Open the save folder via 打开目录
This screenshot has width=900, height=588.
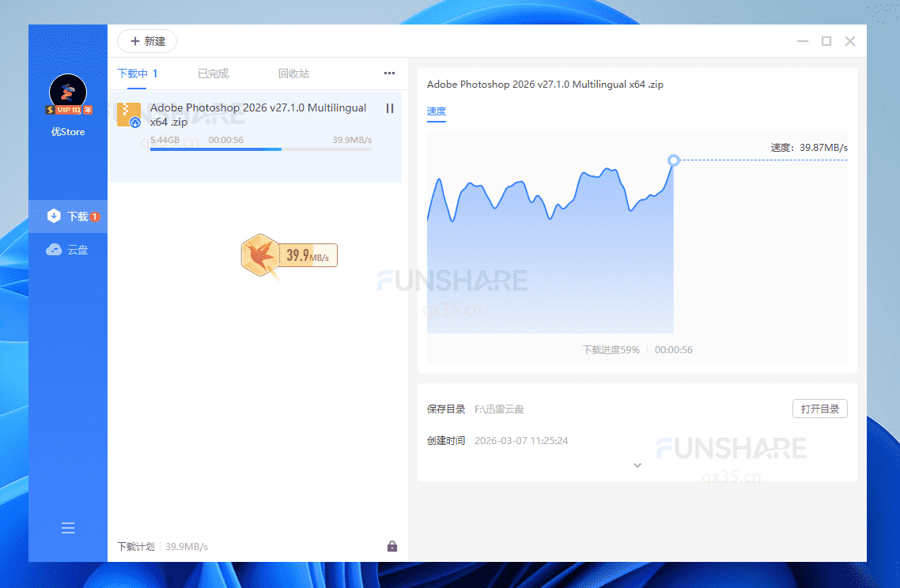[819, 409]
